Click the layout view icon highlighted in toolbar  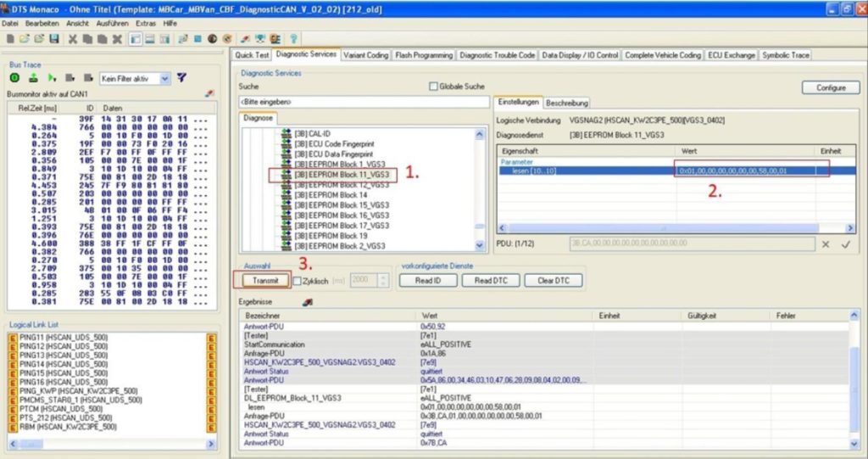point(135,39)
